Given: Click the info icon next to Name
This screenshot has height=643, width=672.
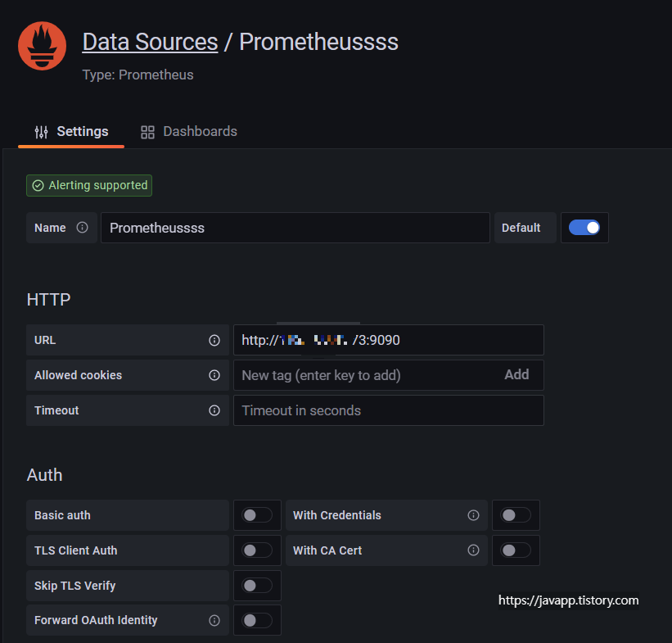Looking at the screenshot, I should point(82,228).
